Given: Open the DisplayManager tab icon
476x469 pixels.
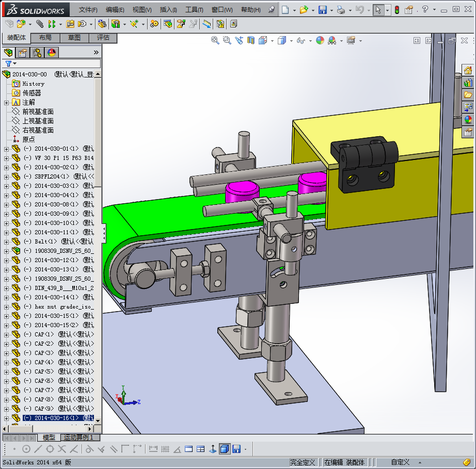Looking at the screenshot, I should click(x=52, y=52).
